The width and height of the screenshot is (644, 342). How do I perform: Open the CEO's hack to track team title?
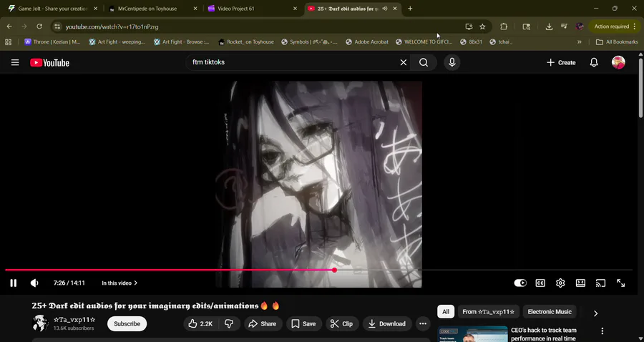tap(544, 334)
